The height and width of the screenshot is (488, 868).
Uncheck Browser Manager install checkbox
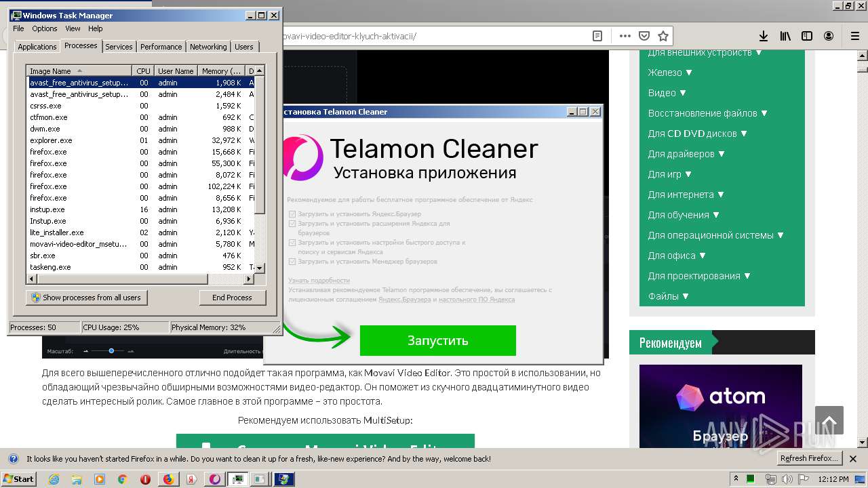pos(292,261)
